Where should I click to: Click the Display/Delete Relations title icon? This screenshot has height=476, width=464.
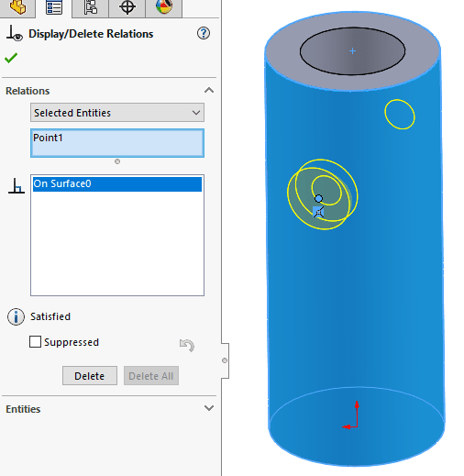14,33
